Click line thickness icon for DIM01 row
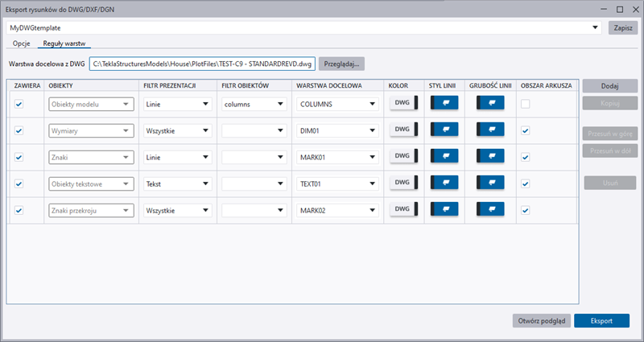644x342 pixels. (491, 130)
